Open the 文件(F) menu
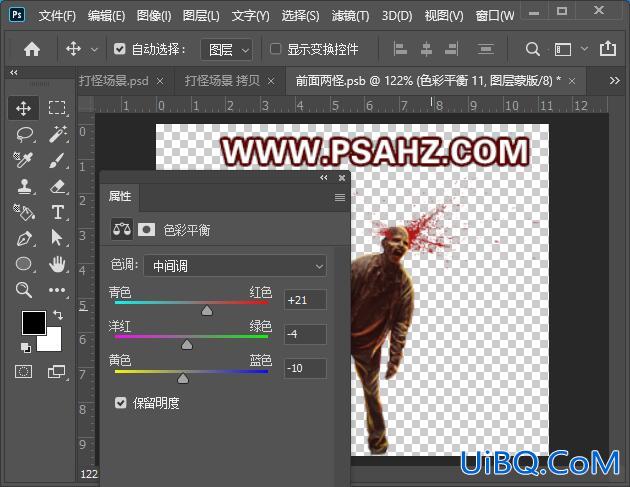This screenshot has width=630, height=487. (x=57, y=16)
